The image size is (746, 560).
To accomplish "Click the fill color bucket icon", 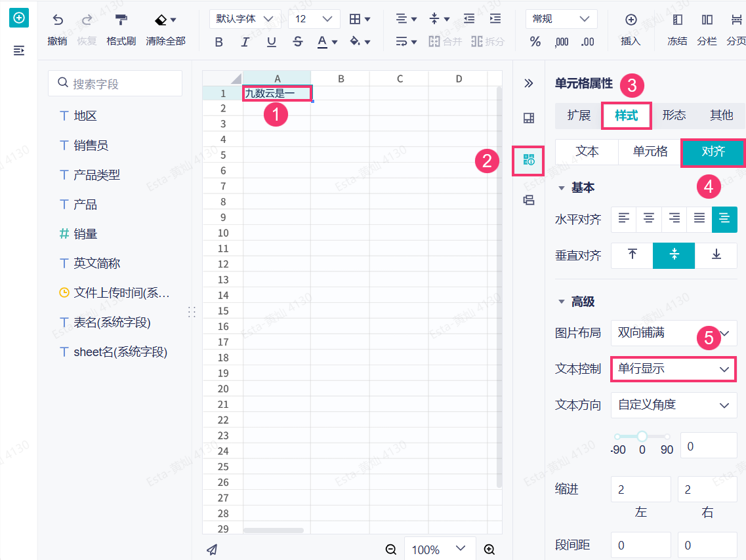I will [355, 41].
